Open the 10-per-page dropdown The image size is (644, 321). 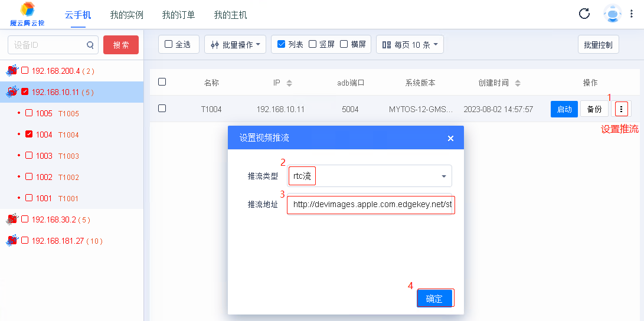point(410,44)
